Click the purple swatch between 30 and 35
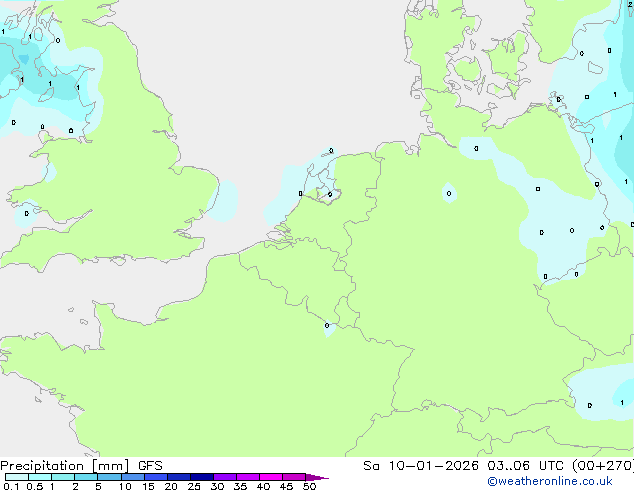The width and height of the screenshot is (634, 490). pyautogui.click(x=224, y=477)
